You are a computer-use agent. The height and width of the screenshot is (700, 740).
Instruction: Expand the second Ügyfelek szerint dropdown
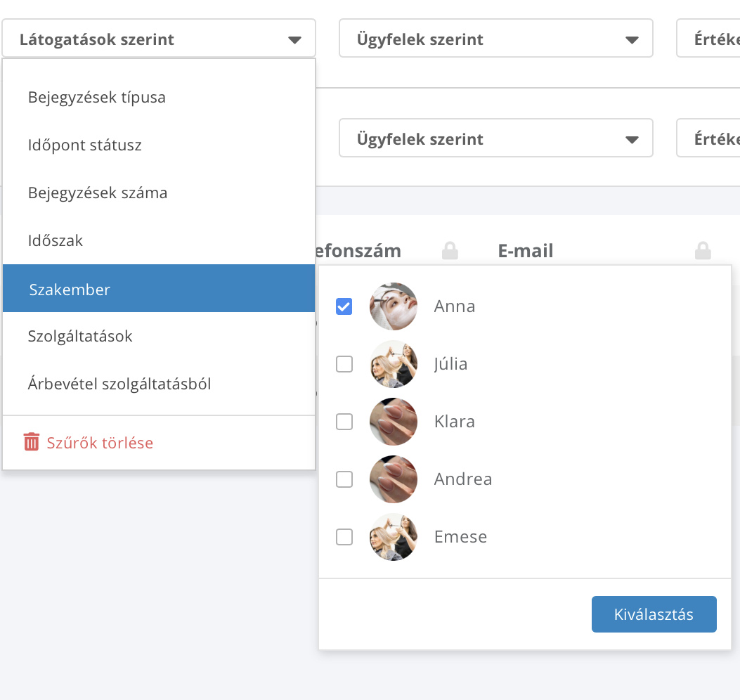[496, 138]
